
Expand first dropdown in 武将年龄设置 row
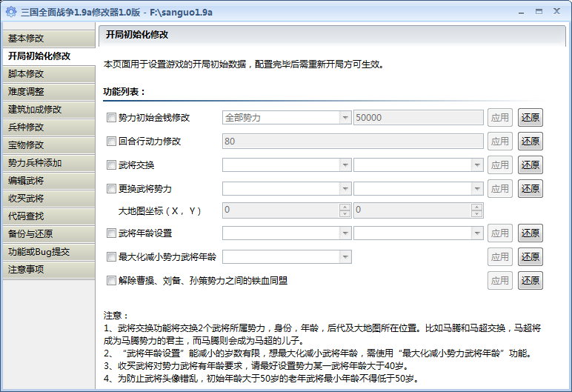(x=287, y=233)
